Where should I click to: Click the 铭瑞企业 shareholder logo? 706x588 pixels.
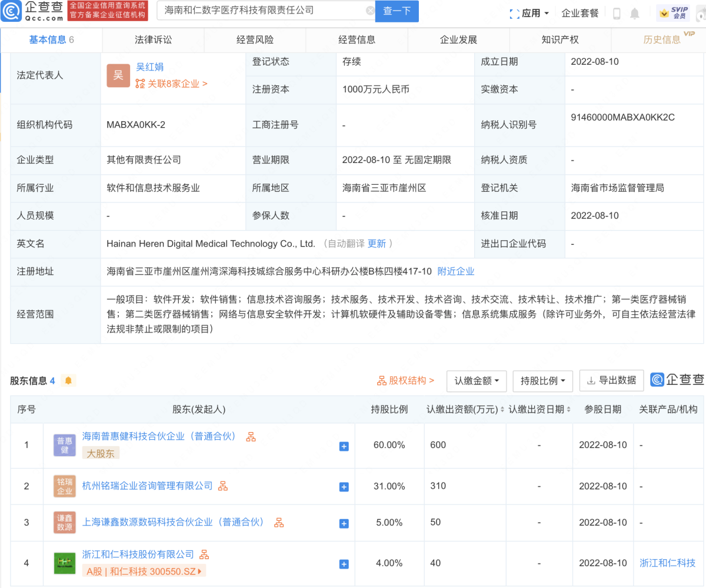tap(65, 486)
